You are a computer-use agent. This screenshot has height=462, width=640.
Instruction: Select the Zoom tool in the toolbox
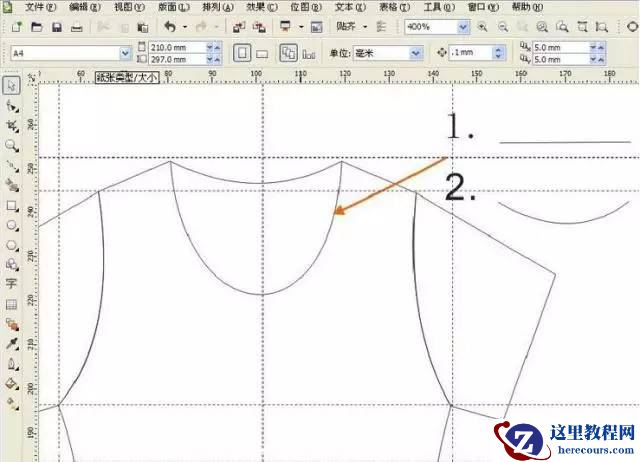coord(12,146)
